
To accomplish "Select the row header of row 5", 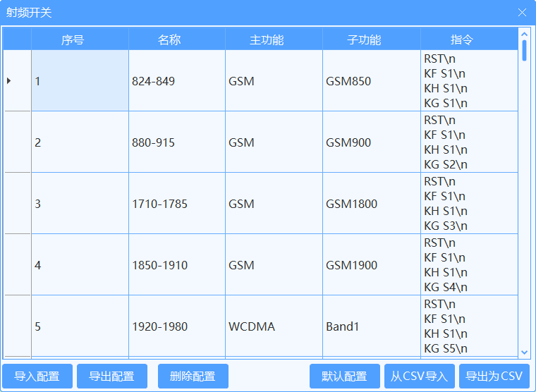I will [x=17, y=326].
